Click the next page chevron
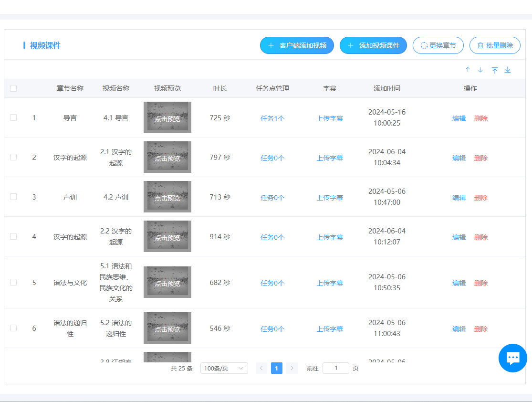The width and height of the screenshot is (532, 402). click(292, 368)
